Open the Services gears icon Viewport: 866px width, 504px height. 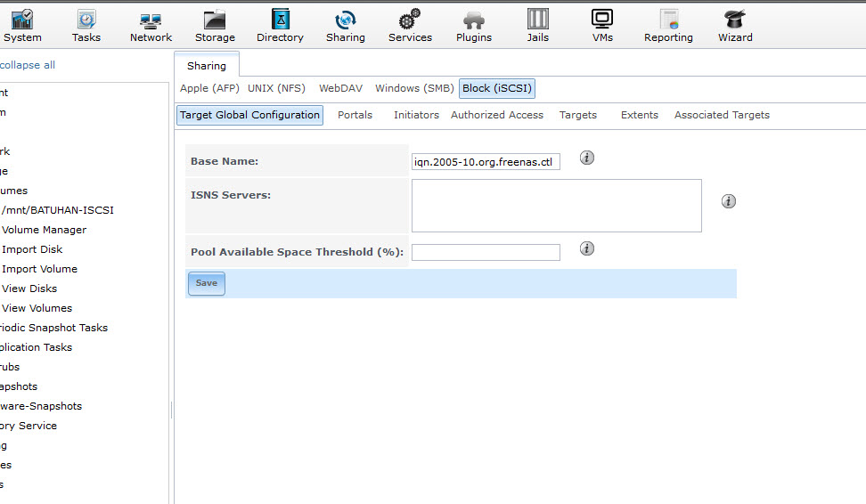click(410, 20)
